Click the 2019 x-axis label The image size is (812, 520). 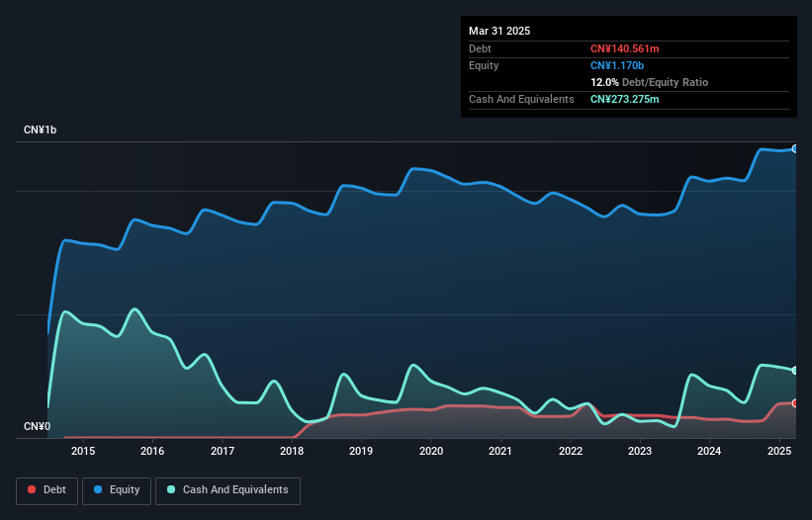pyautogui.click(x=361, y=451)
